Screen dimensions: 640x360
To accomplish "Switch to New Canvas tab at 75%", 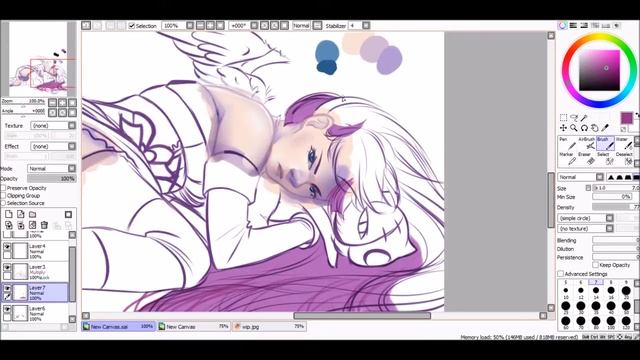I will coord(194,327).
